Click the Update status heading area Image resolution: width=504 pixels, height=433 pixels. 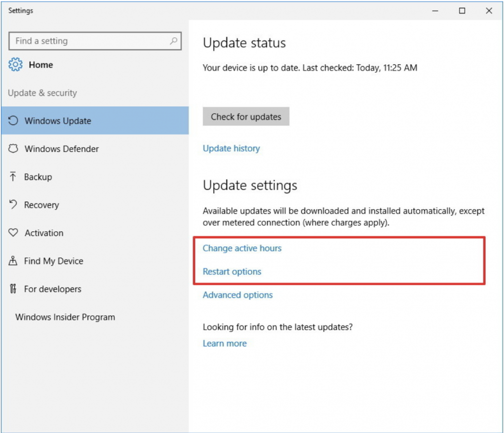244,43
